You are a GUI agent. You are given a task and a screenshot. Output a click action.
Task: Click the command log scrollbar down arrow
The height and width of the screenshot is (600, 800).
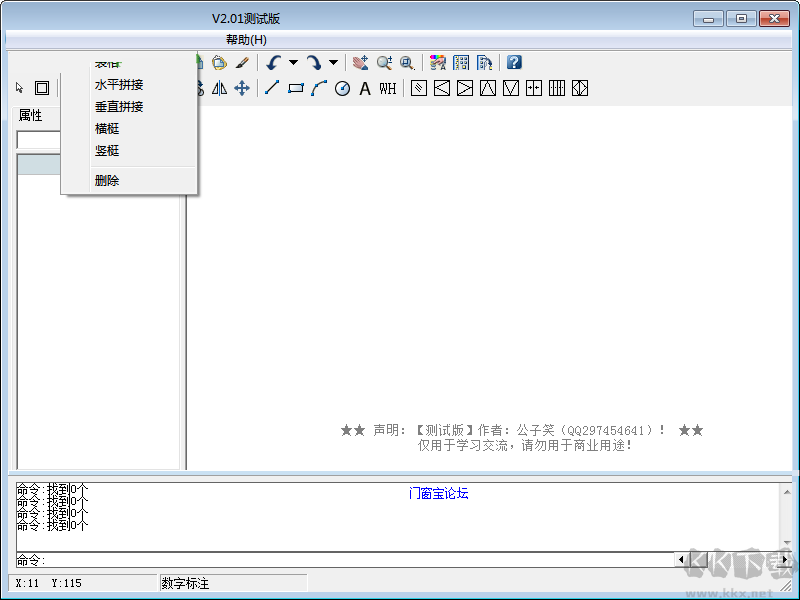[x=787, y=542]
